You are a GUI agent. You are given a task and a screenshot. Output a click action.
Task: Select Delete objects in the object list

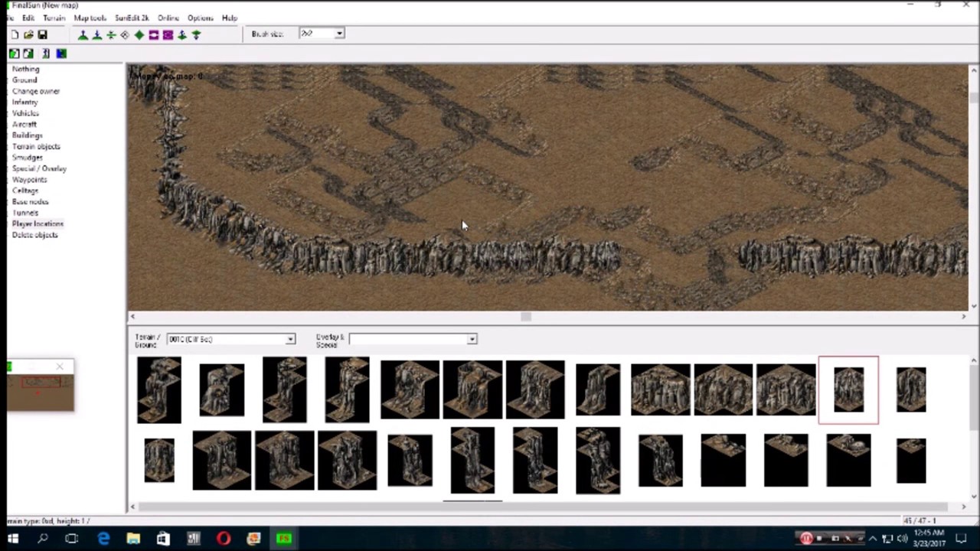point(34,235)
